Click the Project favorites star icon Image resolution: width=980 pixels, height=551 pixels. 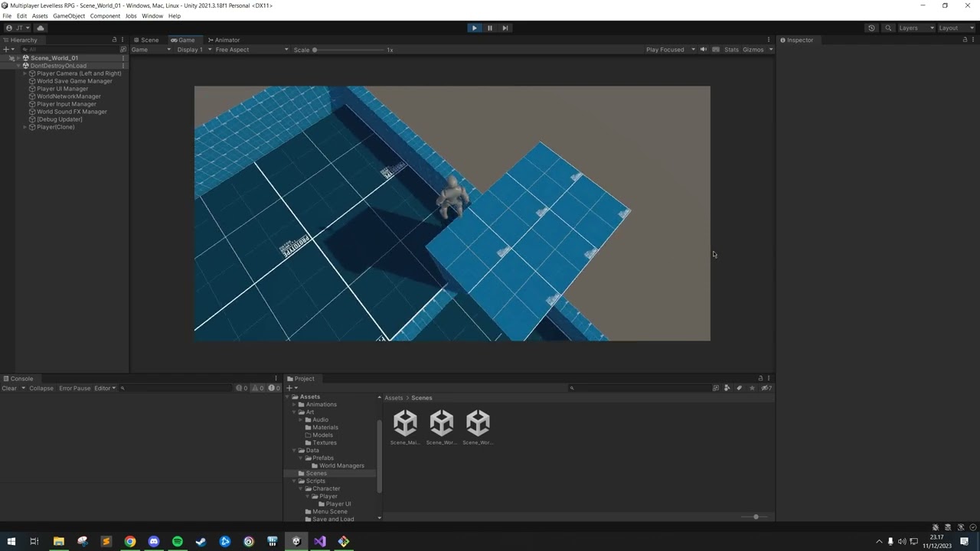coord(752,388)
